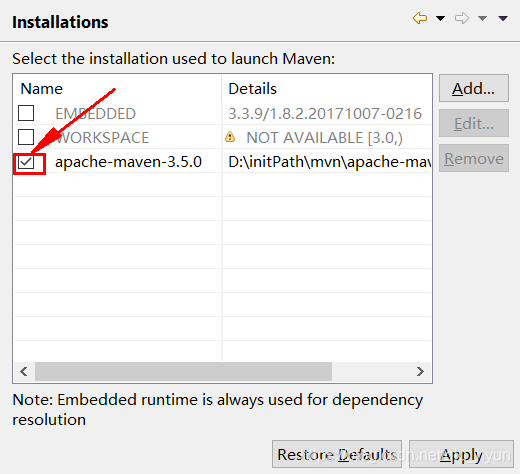Click the horizontal scrollbar thumb

(x=183, y=371)
